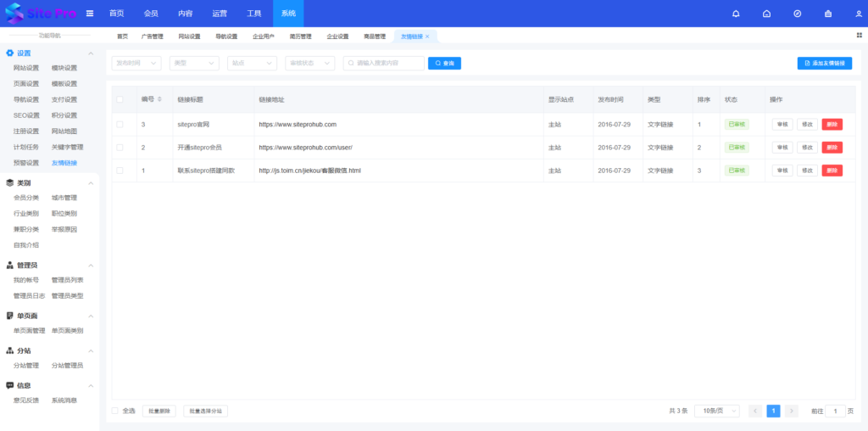
Task: Click the compass icon in header
Action: tap(797, 14)
